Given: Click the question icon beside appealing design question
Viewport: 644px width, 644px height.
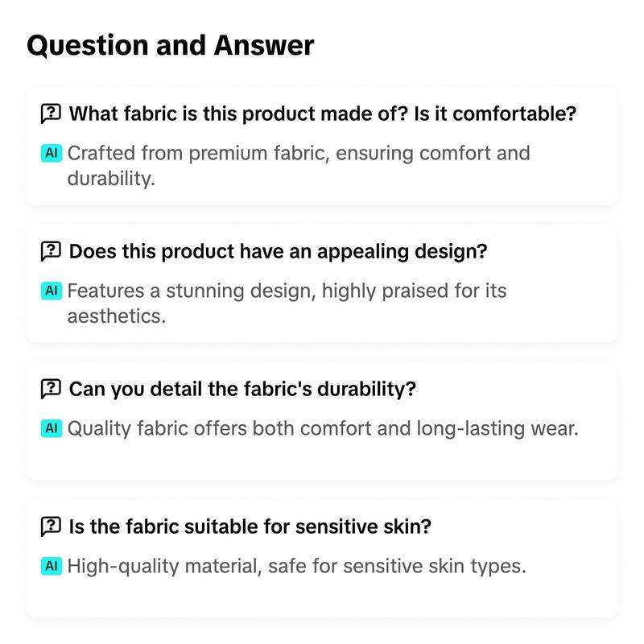Looking at the screenshot, I should click(51, 251).
